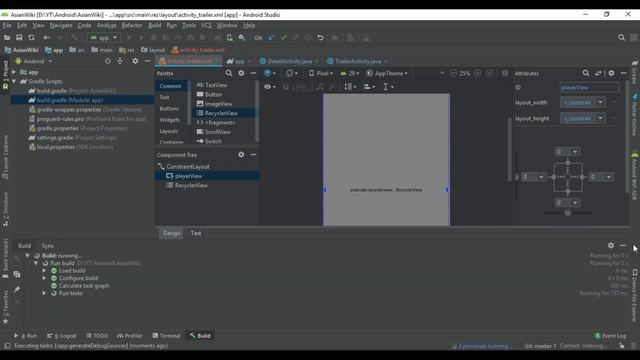Click the Git commit checkmark icon
The width and height of the screenshot is (640, 360).
[283, 38]
